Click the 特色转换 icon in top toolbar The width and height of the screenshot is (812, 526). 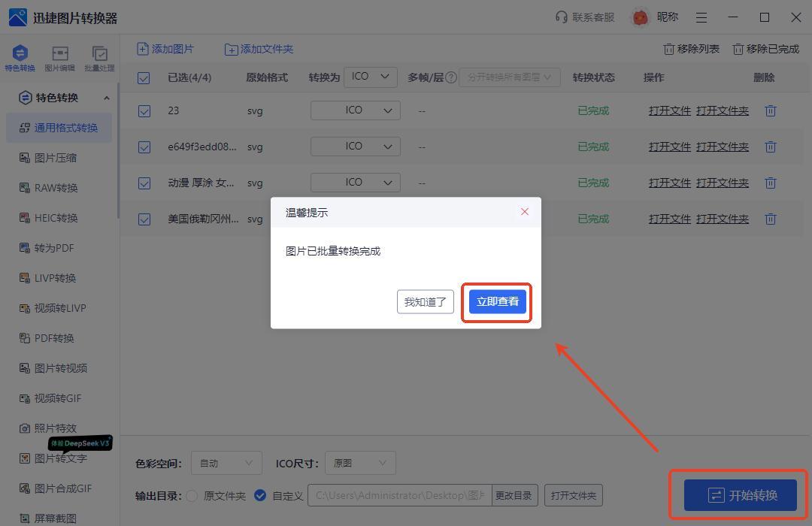pos(20,54)
